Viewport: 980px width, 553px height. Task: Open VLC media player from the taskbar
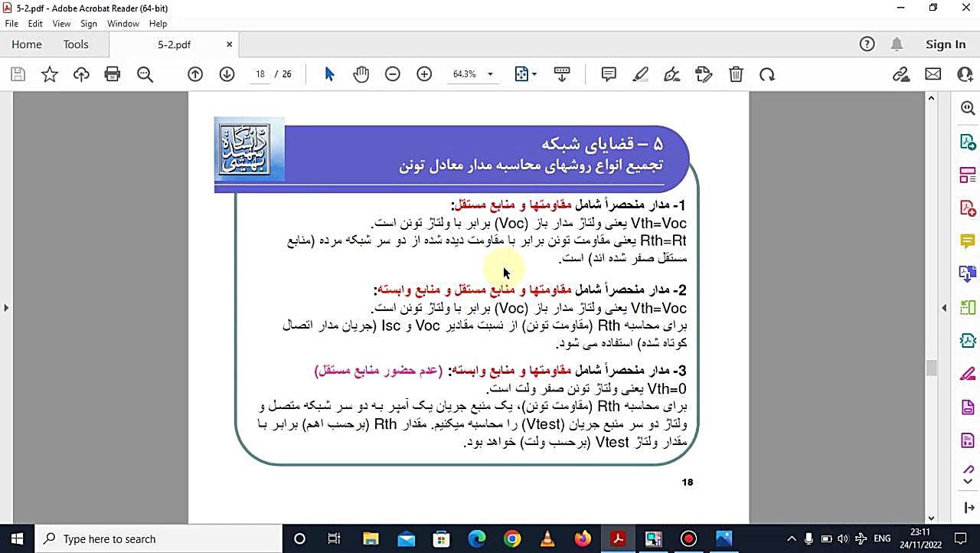[547, 538]
